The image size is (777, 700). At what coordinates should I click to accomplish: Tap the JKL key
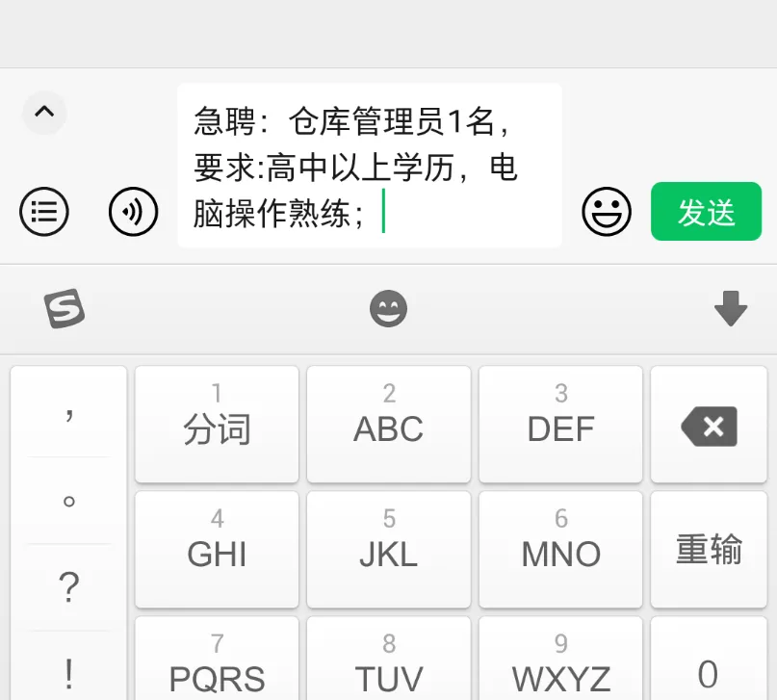coord(389,550)
